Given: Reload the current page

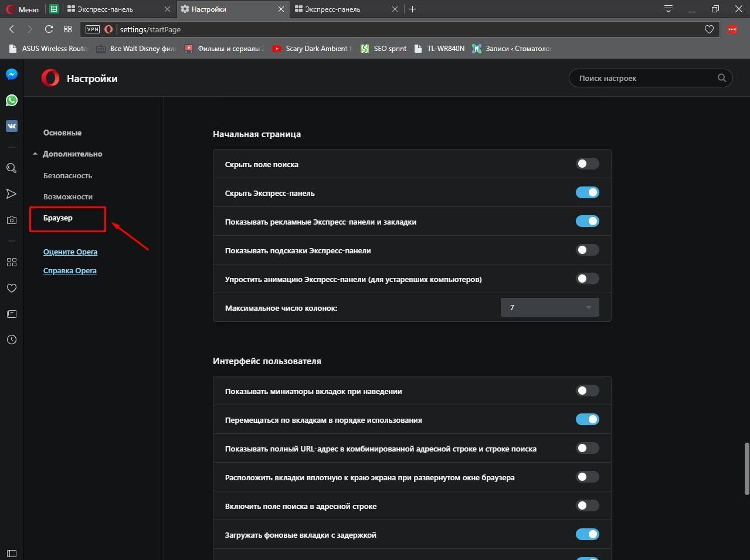Looking at the screenshot, I should [x=49, y=29].
